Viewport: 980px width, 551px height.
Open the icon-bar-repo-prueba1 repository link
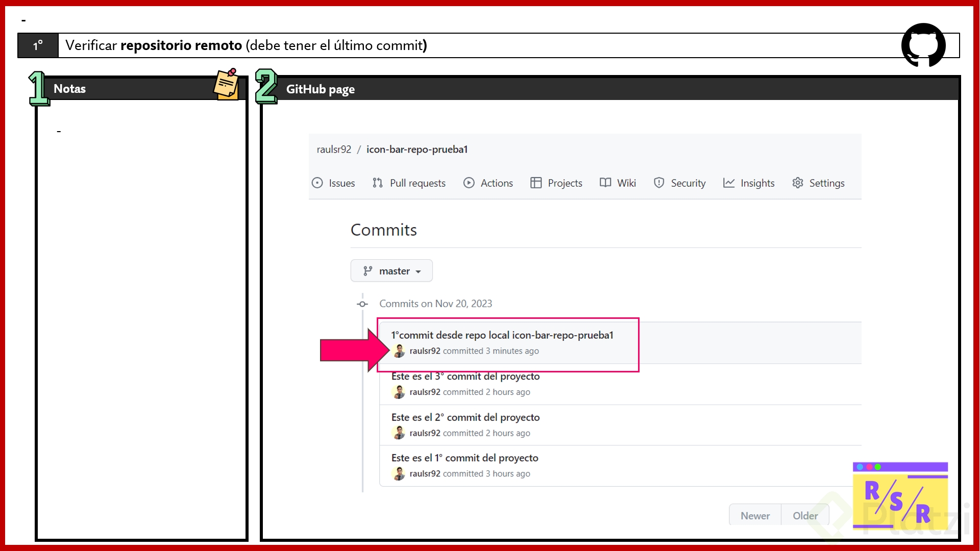417,149
